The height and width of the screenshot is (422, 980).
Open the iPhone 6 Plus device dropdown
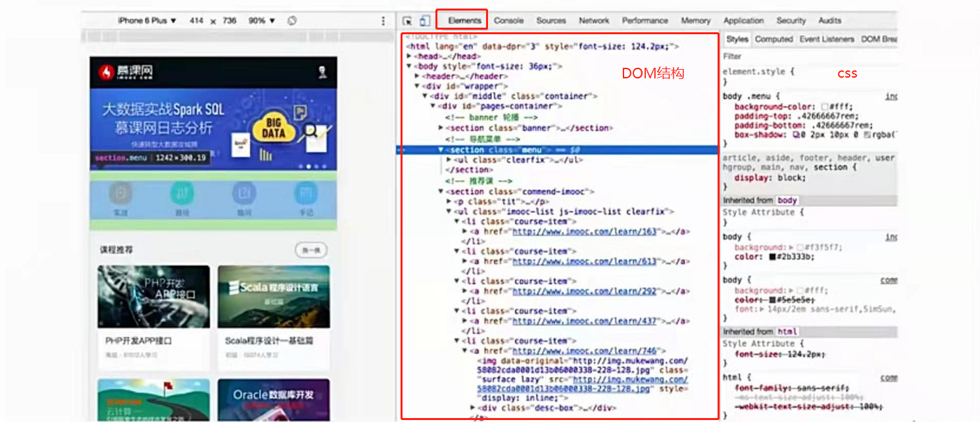147,21
